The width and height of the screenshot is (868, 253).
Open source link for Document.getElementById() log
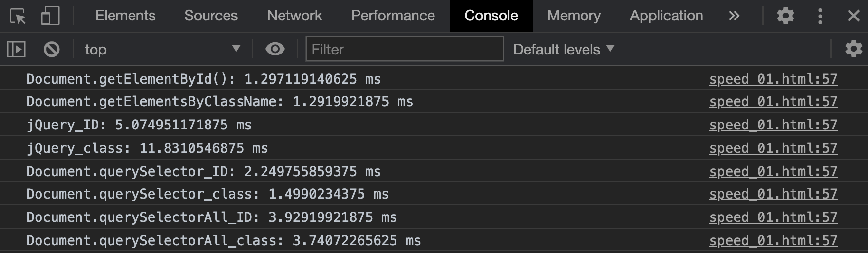(773, 79)
